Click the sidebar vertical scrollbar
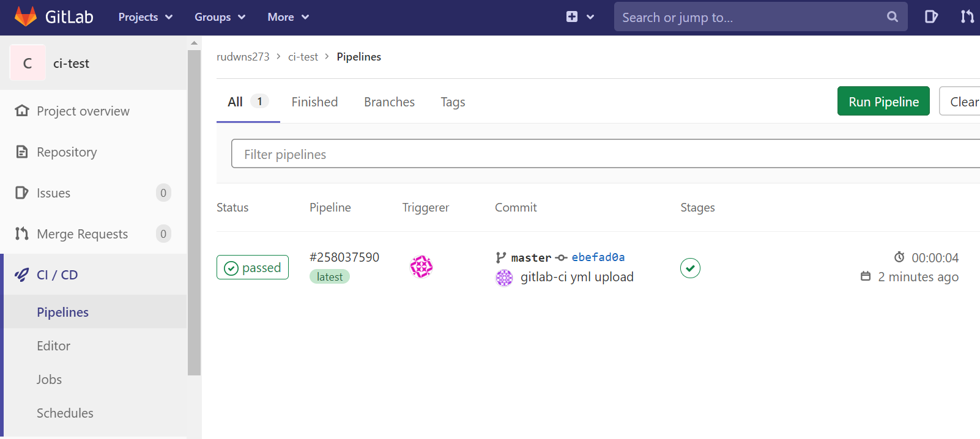Screen dimensions: 980x439 tap(194, 212)
